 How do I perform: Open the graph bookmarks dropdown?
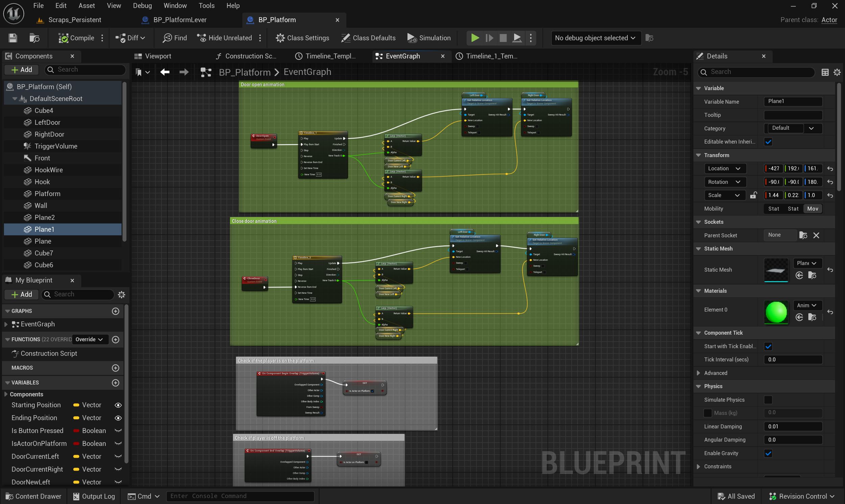coord(142,72)
